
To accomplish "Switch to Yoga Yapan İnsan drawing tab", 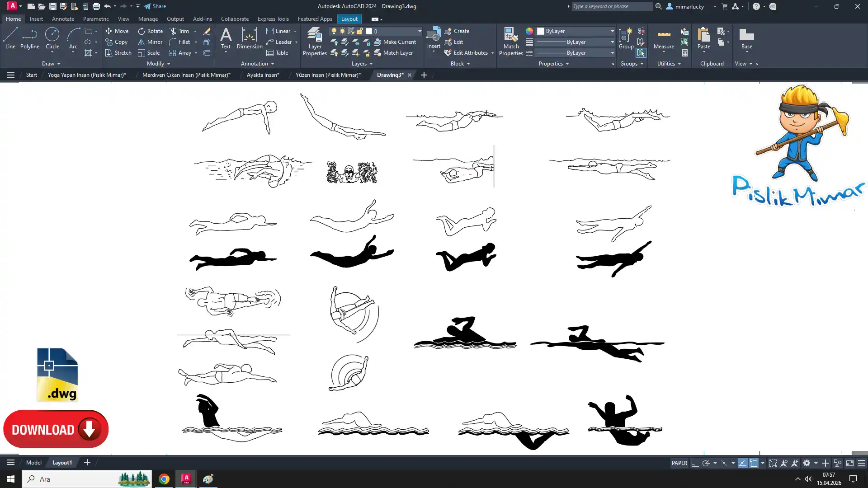I will point(87,75).
